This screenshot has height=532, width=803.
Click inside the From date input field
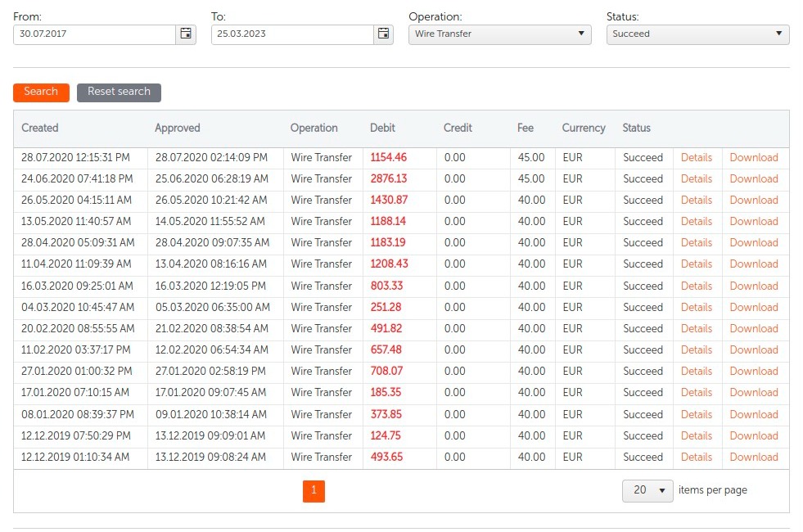(94, 34)
